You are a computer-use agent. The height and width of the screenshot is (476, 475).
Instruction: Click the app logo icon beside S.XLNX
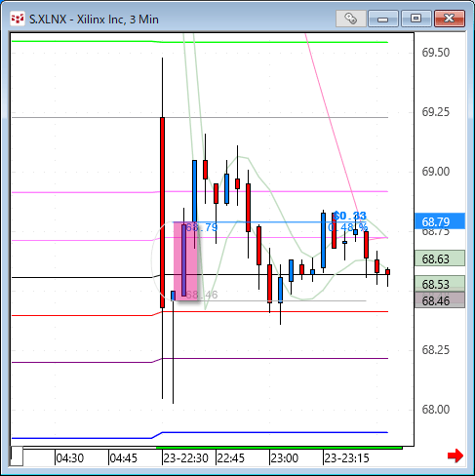point(18,19)
